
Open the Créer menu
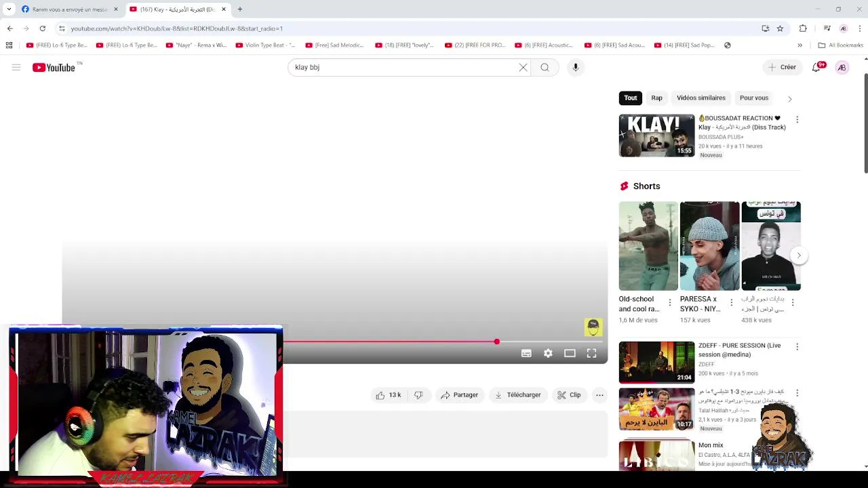[x=782, y=67]
